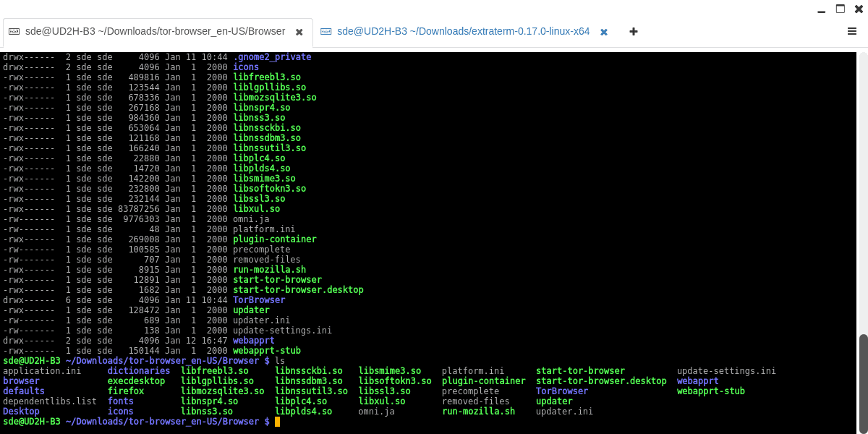Click application.ini in ls output

coord(42,371)
